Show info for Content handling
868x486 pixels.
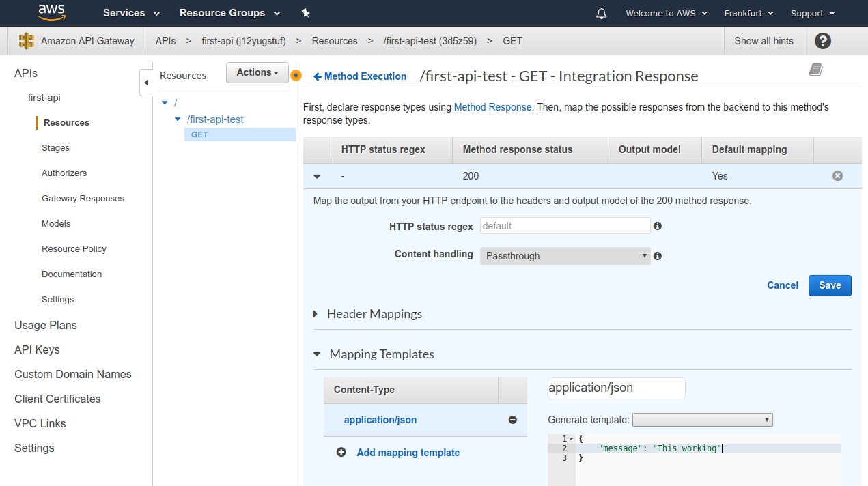[x=657, y=256]
